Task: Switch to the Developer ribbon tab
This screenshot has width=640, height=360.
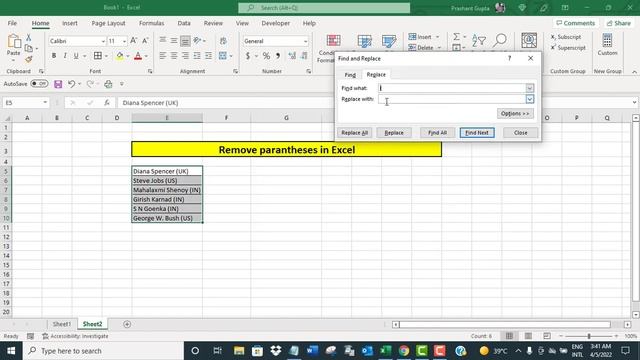Action: [x=276, y=23]
